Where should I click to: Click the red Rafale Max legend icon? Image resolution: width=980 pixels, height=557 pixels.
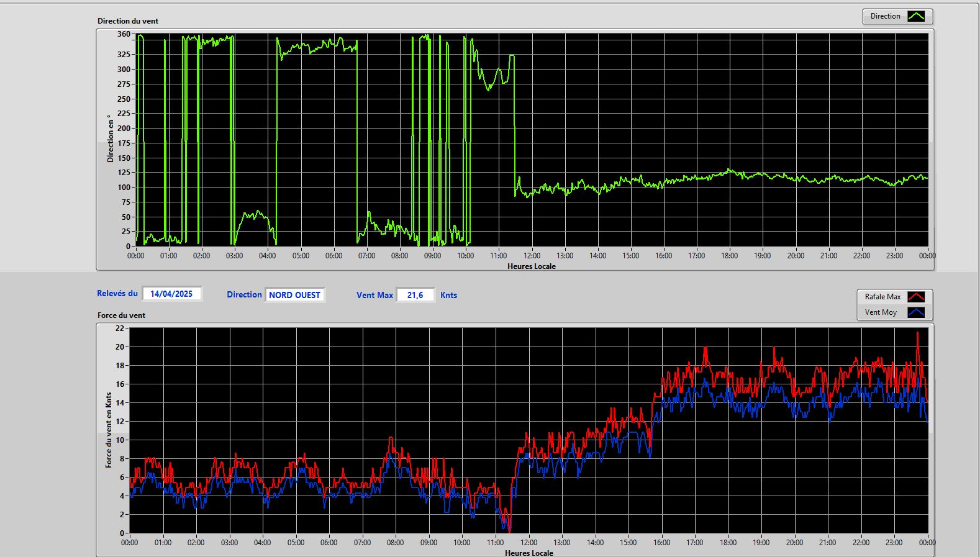point(916,297)
